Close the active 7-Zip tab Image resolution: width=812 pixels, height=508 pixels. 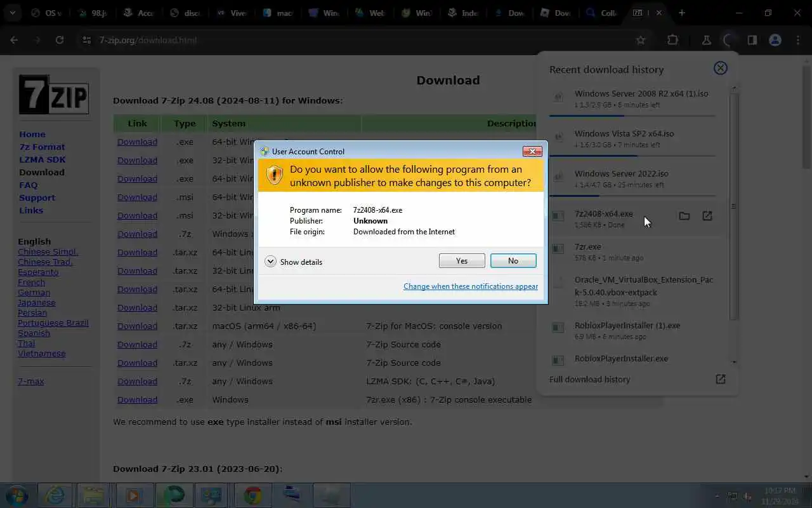[658, 13]
